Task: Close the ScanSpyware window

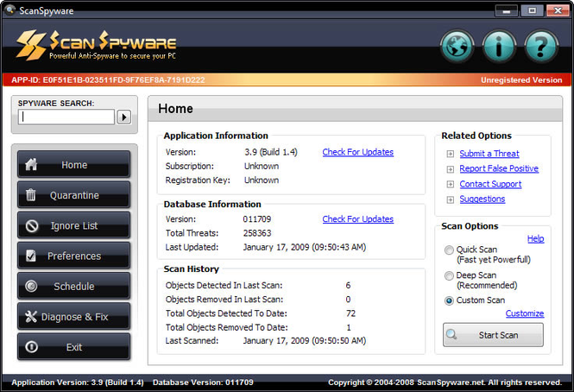Action: click(558, 10)
